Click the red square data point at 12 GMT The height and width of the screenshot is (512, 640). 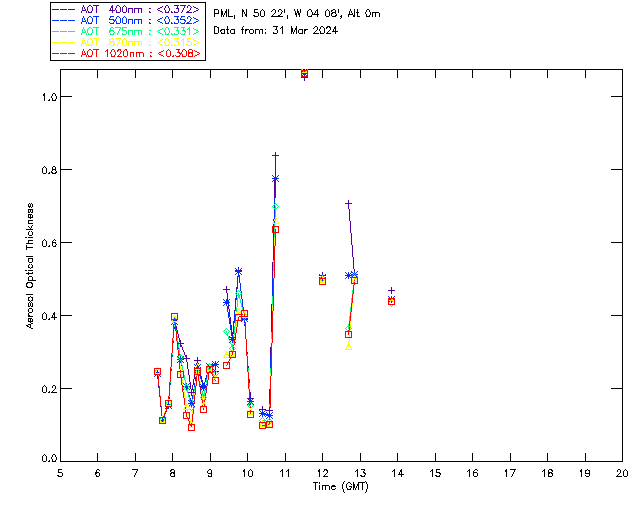[322, 281]
